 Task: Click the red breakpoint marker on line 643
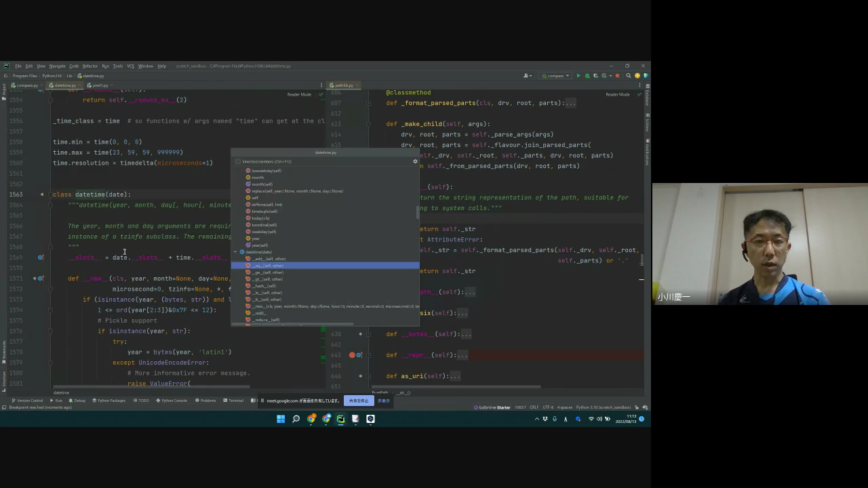point(352,355)
